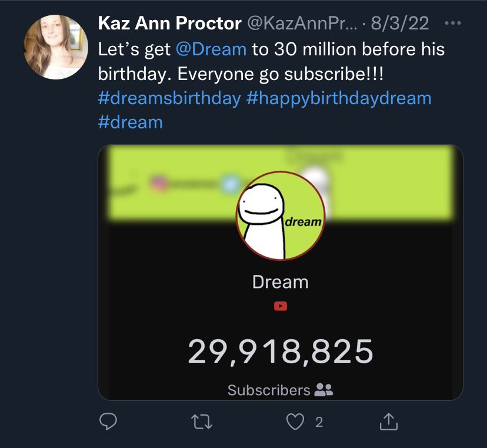Open the three-dot more options menu
The image size is (487, 448).
(x=452, y=23)
